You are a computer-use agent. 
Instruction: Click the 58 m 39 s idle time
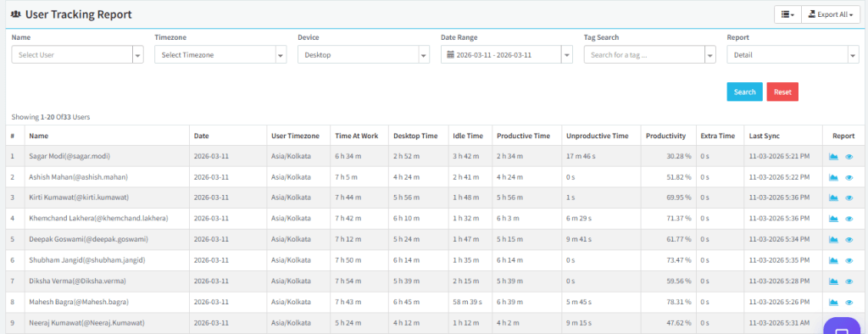(x=467, y=303)
